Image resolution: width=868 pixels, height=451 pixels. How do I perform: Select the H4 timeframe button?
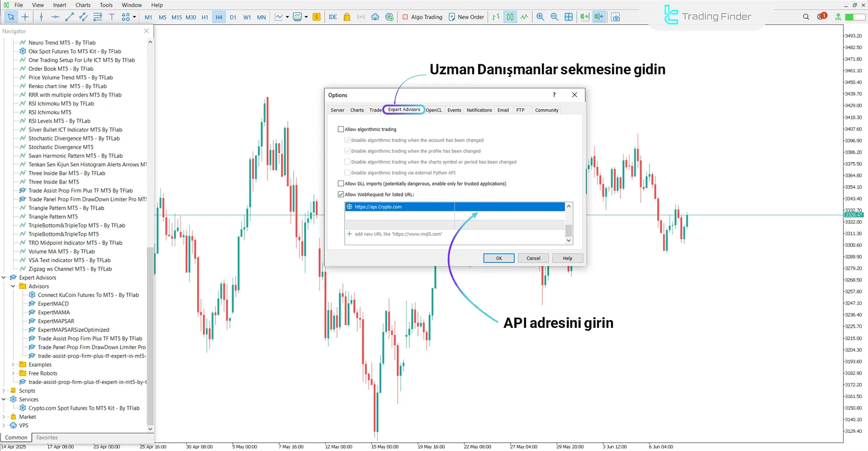click(219, 17)
